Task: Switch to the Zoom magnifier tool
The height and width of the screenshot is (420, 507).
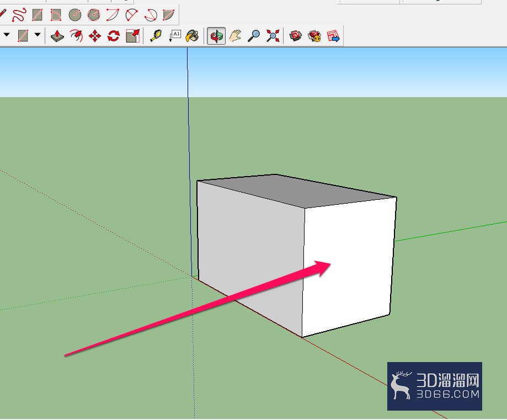Action: click(254, 36)
